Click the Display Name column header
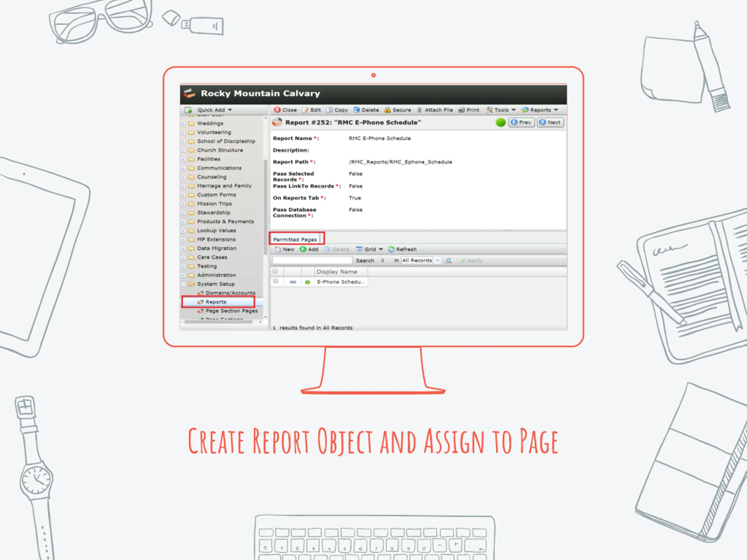 (341, 271)
